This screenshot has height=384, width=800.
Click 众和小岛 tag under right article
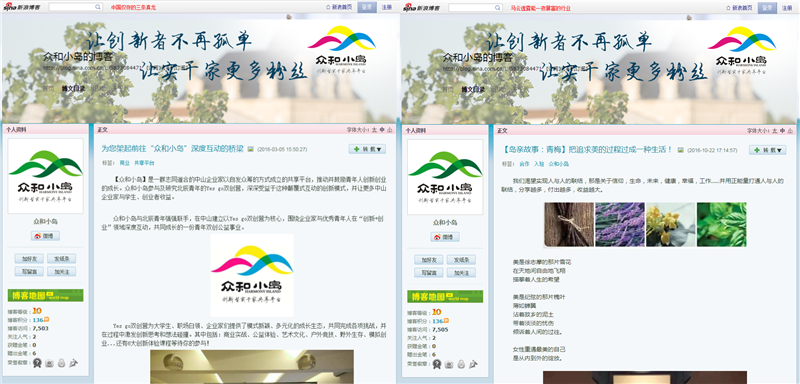pos(559,164)
